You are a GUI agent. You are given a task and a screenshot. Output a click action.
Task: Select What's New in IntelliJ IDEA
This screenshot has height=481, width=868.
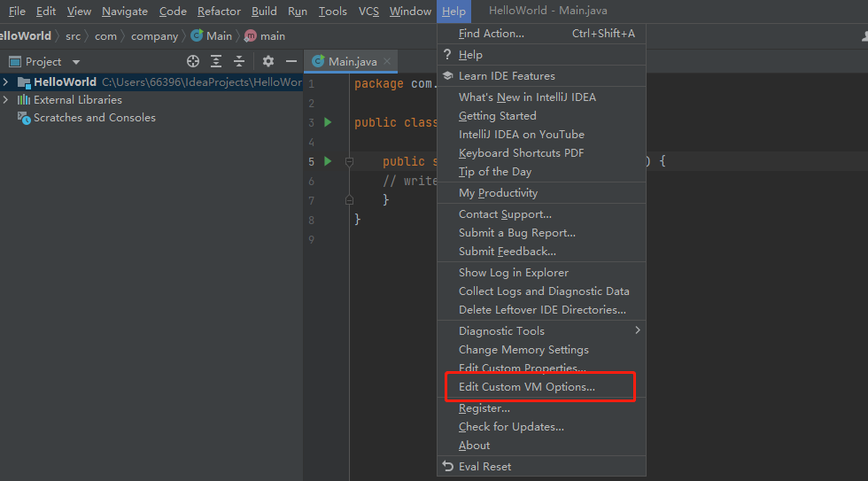(x=541, y=97)
